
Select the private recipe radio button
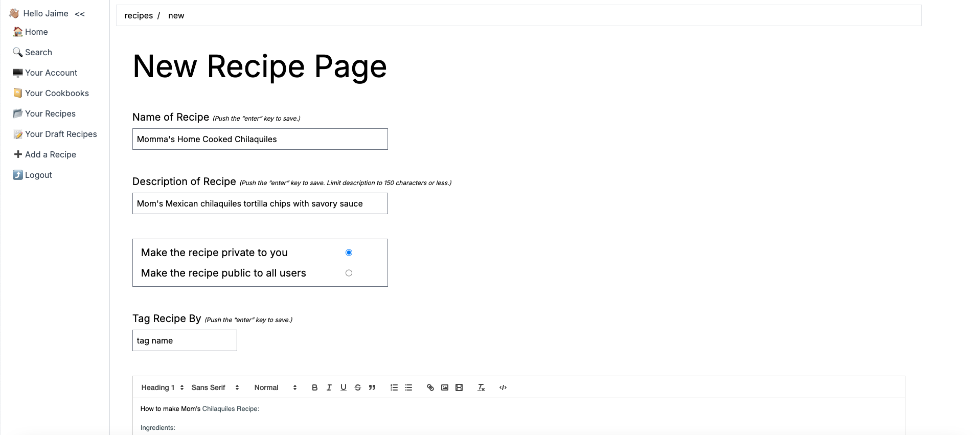point(349,253)
